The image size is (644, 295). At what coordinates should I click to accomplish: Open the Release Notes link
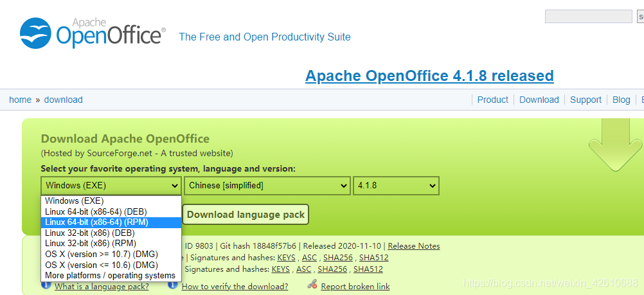pos(414,246)
